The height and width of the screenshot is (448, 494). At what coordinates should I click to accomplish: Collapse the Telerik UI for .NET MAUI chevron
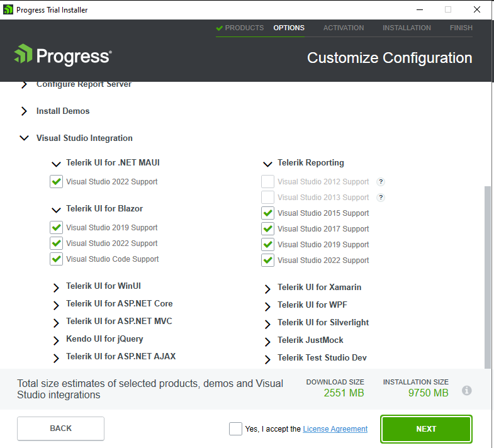coord(55,164)
